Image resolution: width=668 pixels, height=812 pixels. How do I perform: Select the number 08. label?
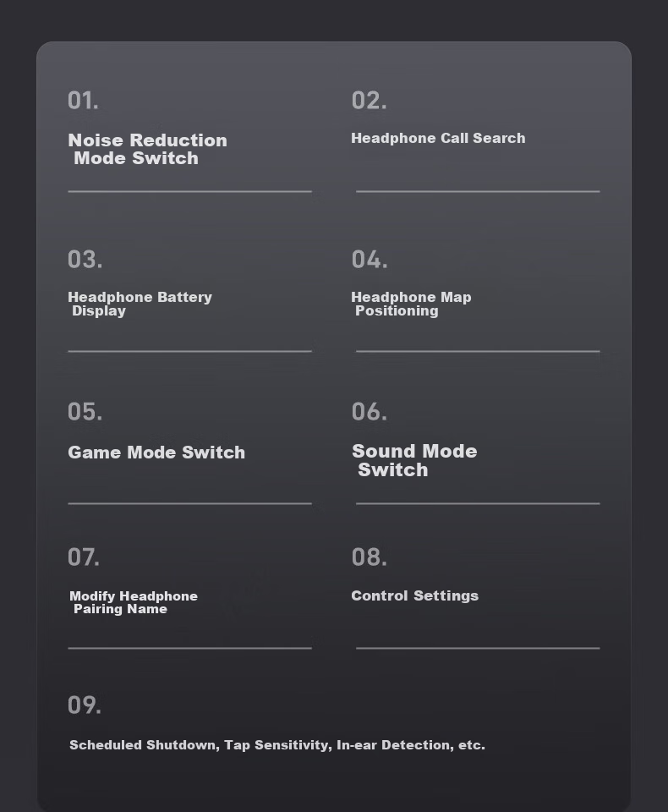370,557
